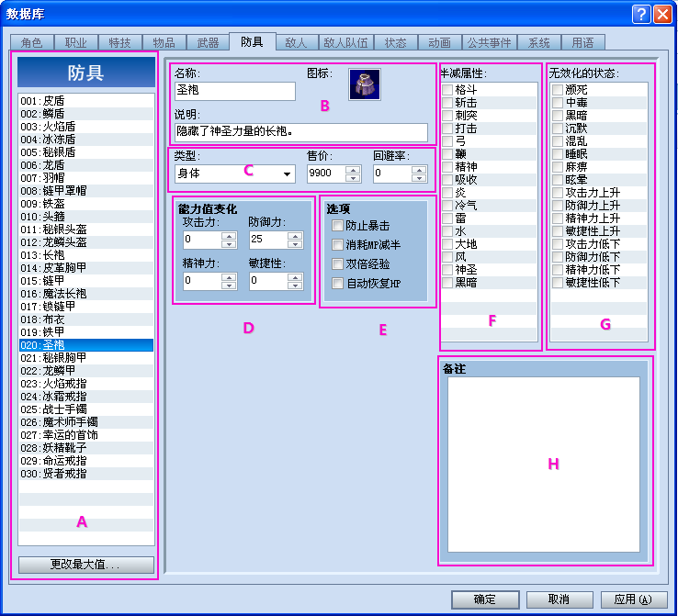Check the 雷 element checkbox

pyautogui.click(x=447, y=218)
